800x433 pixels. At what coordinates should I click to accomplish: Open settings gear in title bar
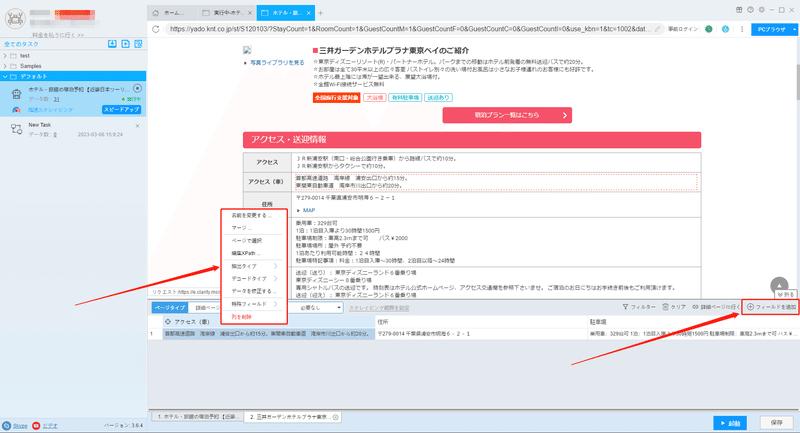click(x=761, y=10)
